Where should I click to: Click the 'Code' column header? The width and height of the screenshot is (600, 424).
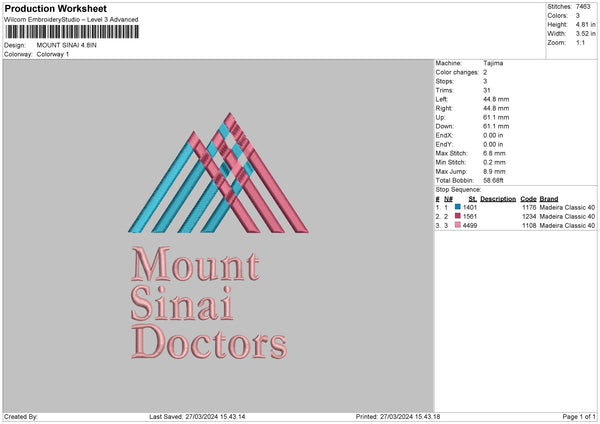coord(528,199)
